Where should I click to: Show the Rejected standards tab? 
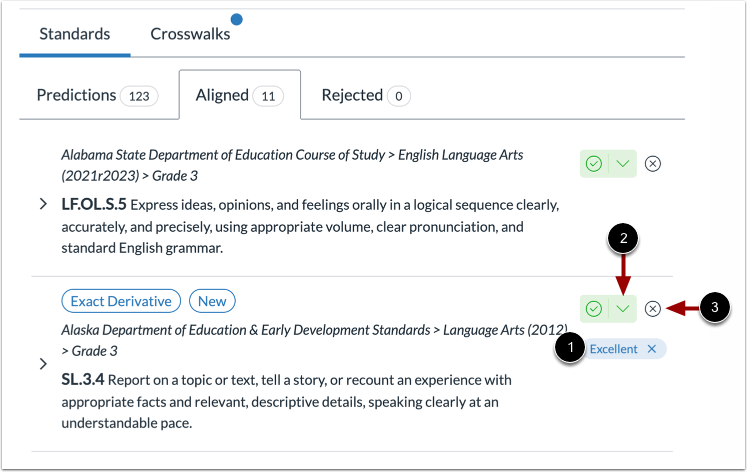click(365, 96)
